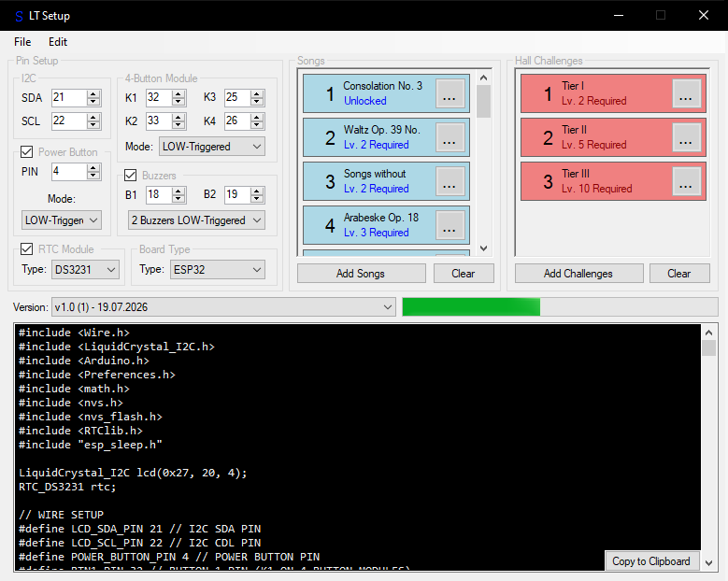The width and height of the screenshot is (728, 581).
Task: Open the Power Button Mode dropdown
Action: (62, 220)
